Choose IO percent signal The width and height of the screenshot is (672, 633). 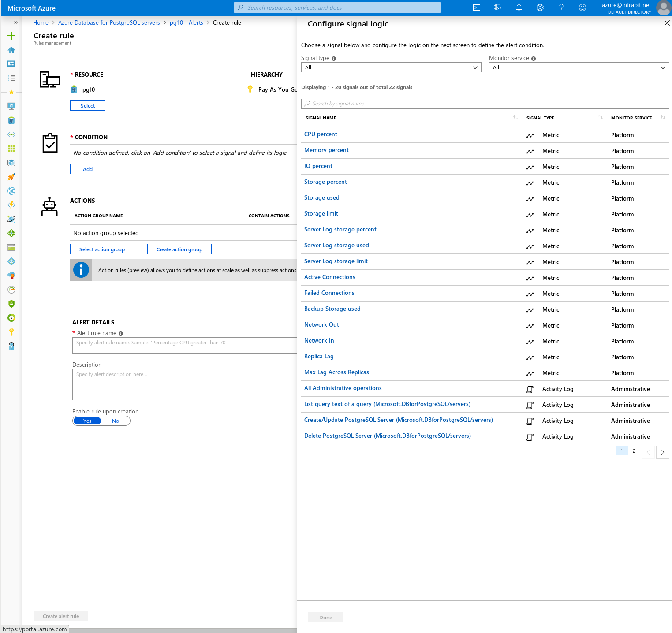pyautogui.click(x=318, y=166)
